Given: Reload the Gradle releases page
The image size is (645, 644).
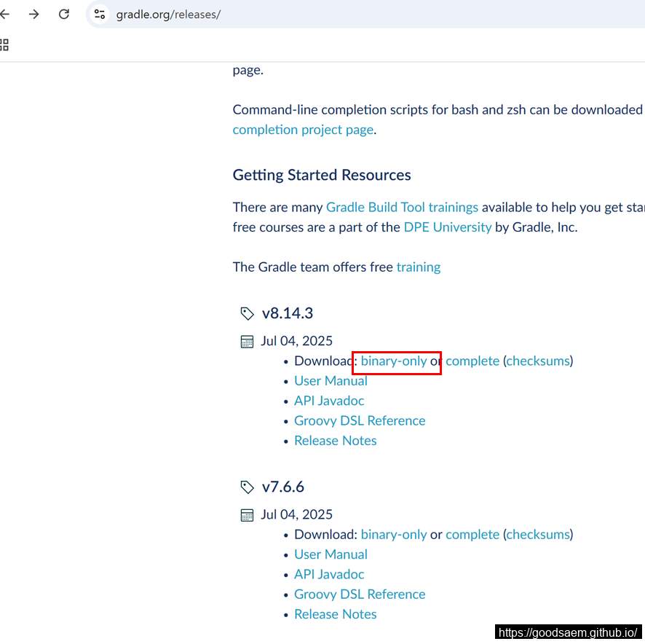Looking at the screenshot, I should [x=64, y=15].
